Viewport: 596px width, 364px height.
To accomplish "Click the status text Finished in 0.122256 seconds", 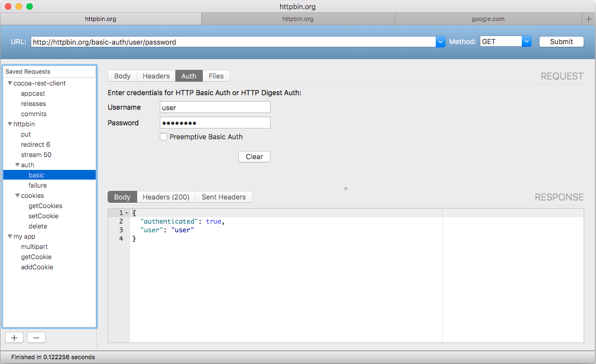I will click(x=53, y=357).
